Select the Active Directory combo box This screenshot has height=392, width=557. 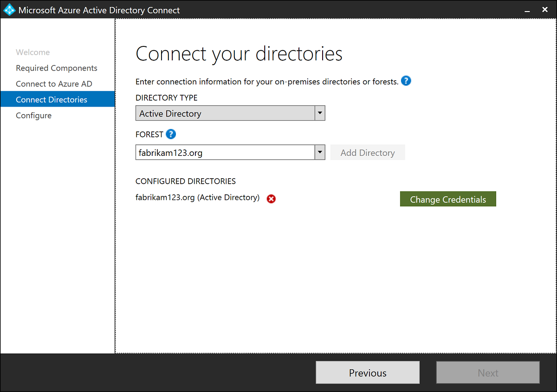(225, 113)
